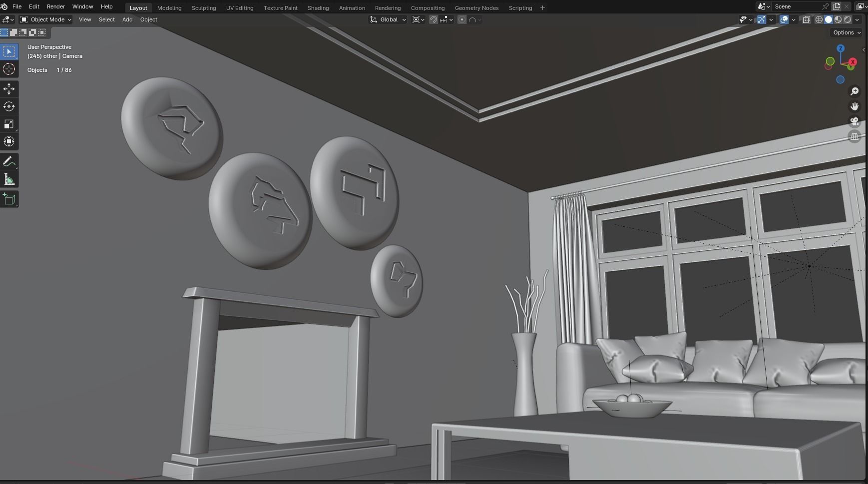Switch to Material Preview shading
The image size is (868, 484).
point(838,19)
